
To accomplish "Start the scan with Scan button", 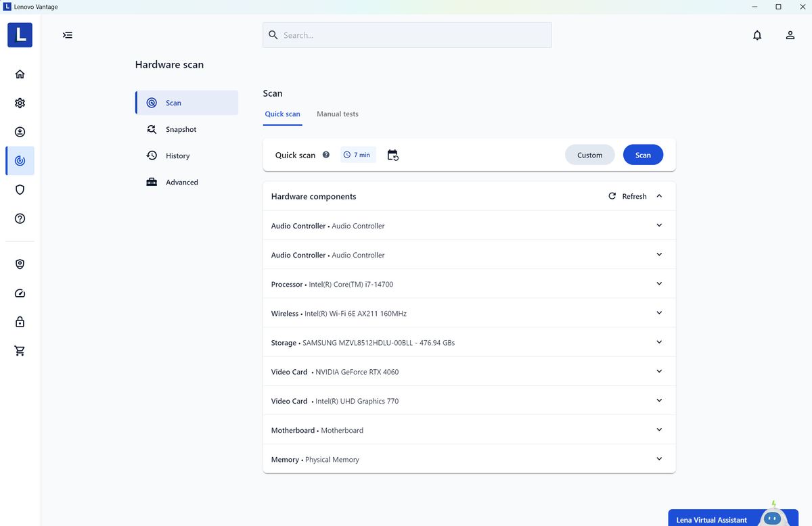I will (x=643, y=155).
